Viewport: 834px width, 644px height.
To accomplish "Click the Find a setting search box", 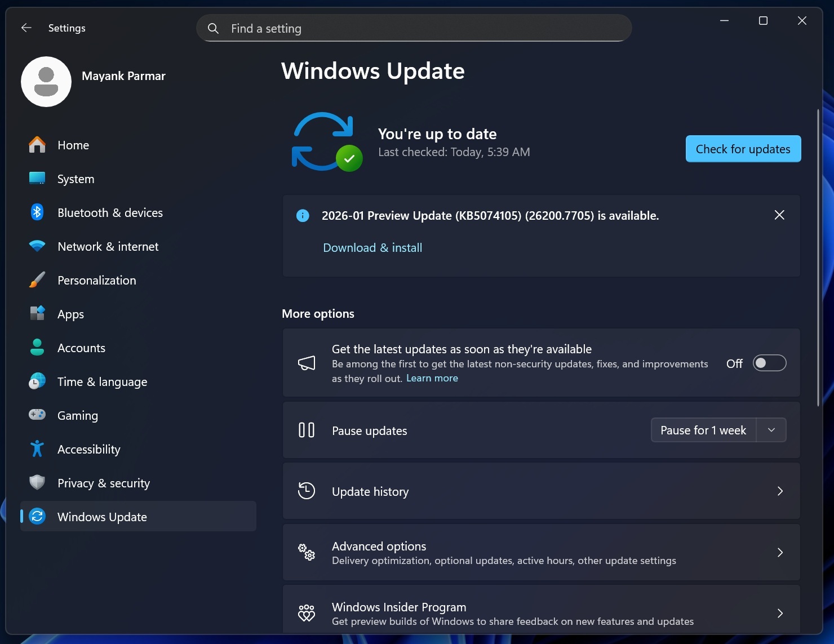I will pos(414,28).
